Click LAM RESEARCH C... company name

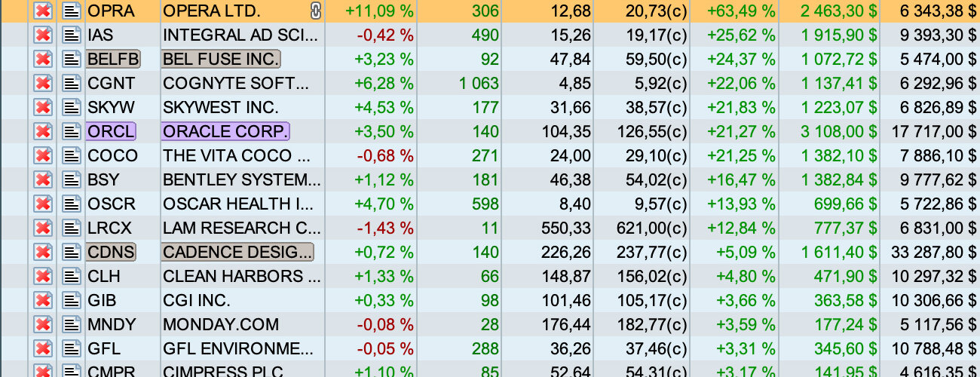click(241, 228)
